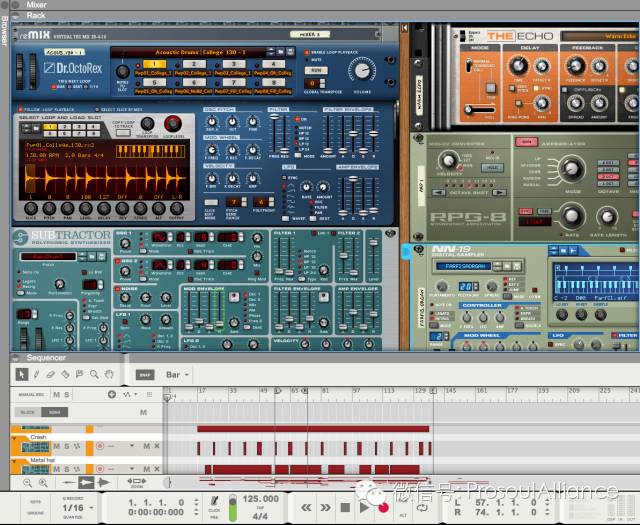The width and height of the screenshot is (640, 525).
Task: Choose the Magnify tool in sequencer toolbar
Action: [93, 374]
